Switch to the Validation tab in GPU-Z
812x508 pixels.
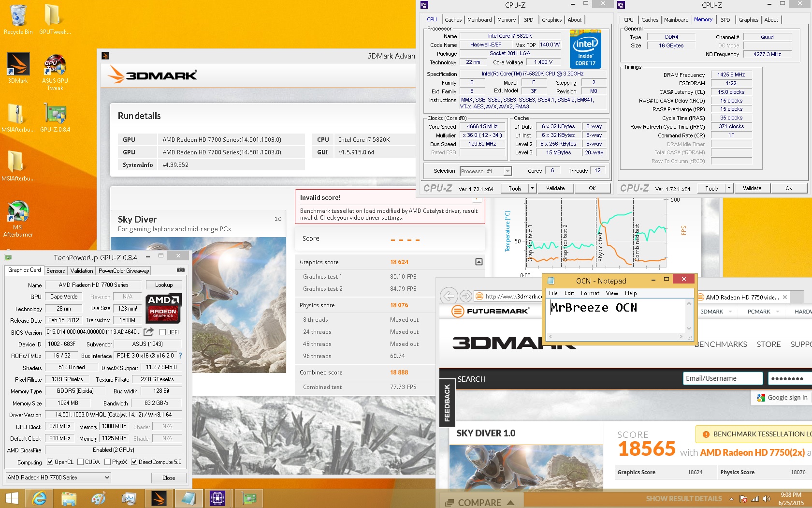click(82, 271)
